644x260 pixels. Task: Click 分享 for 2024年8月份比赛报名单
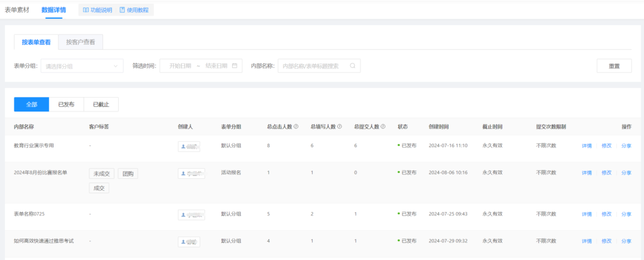click(x=626, y=172)
